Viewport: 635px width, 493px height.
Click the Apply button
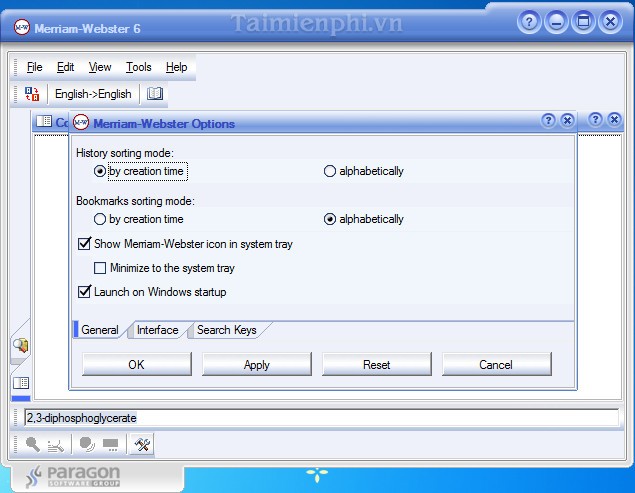pyautogui.click(x=257, y=364)
